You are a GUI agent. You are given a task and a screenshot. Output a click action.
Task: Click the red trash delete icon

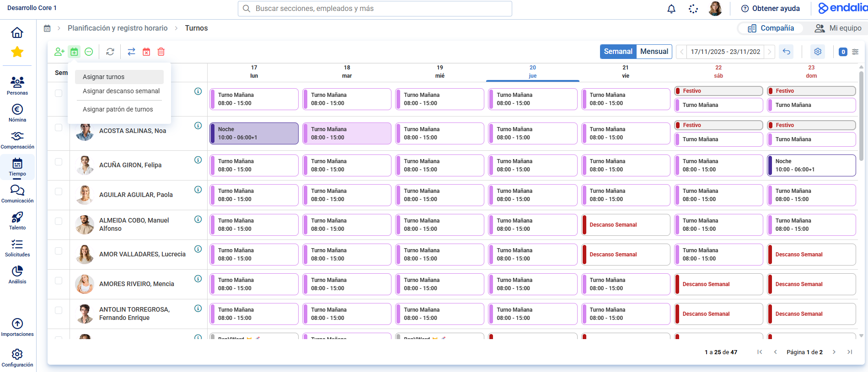[161, 52]
